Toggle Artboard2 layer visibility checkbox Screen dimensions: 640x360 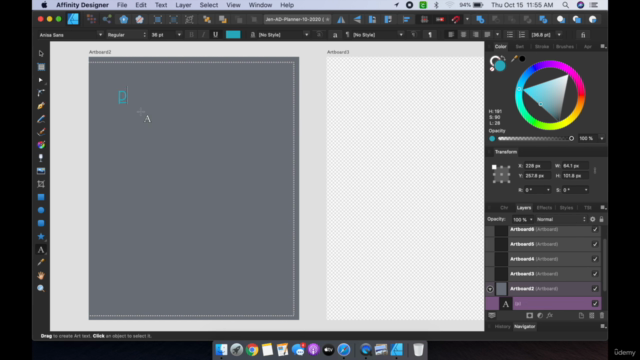[595, 289]
